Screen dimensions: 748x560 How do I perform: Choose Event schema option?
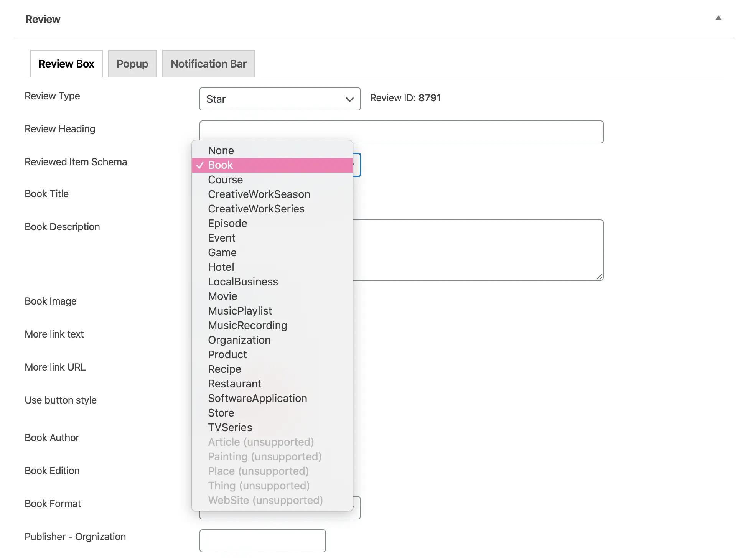coord(272,238)
